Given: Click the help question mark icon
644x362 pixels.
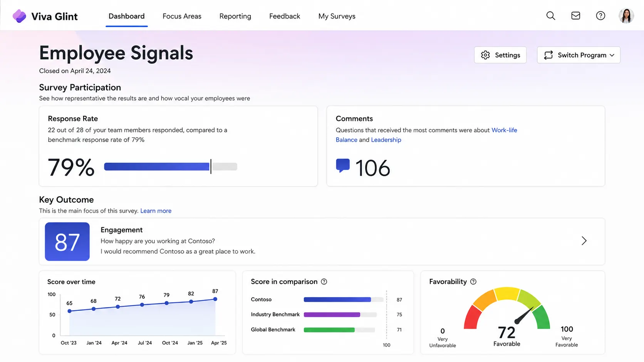Looking at the screenshot, I should coord(600,16).
